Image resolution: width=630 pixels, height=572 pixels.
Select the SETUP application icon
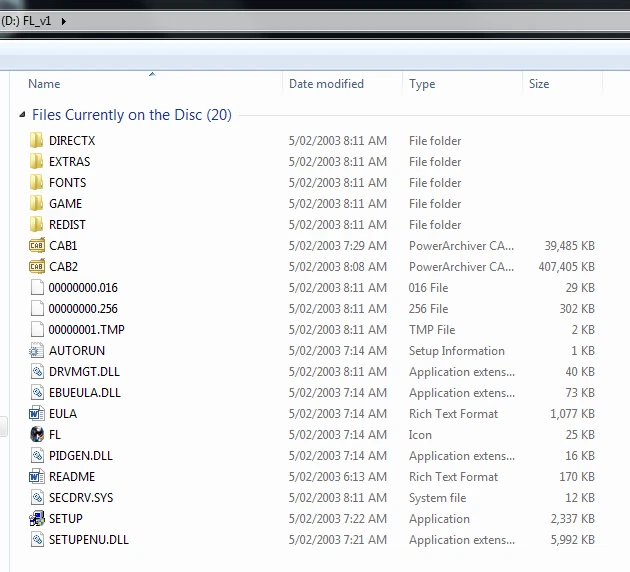tap(37, 519)
